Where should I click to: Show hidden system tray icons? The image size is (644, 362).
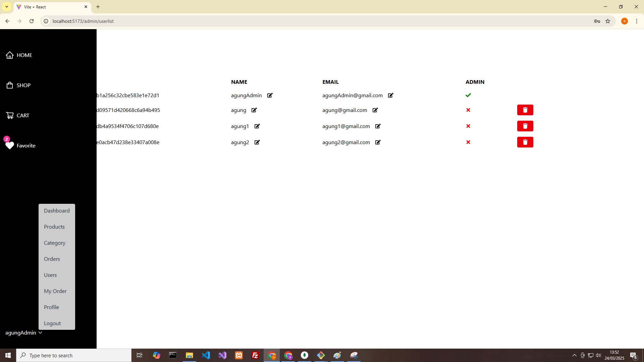point(574,355)
